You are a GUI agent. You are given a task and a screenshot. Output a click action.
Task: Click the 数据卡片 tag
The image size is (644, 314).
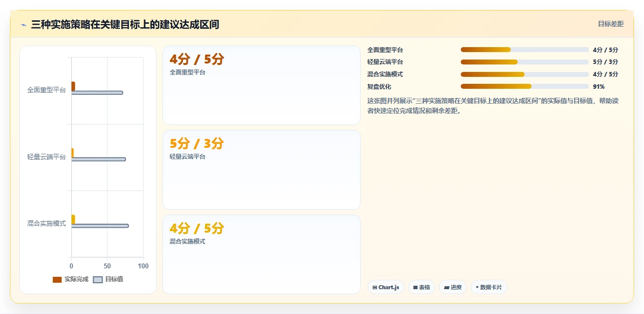point(489,287)
